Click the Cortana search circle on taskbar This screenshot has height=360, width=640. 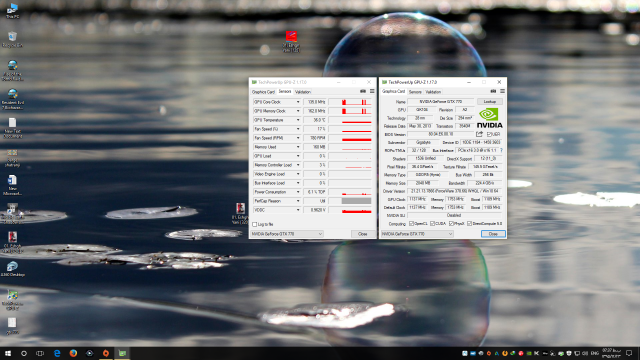pyautogui.click(x=24, y=353)
